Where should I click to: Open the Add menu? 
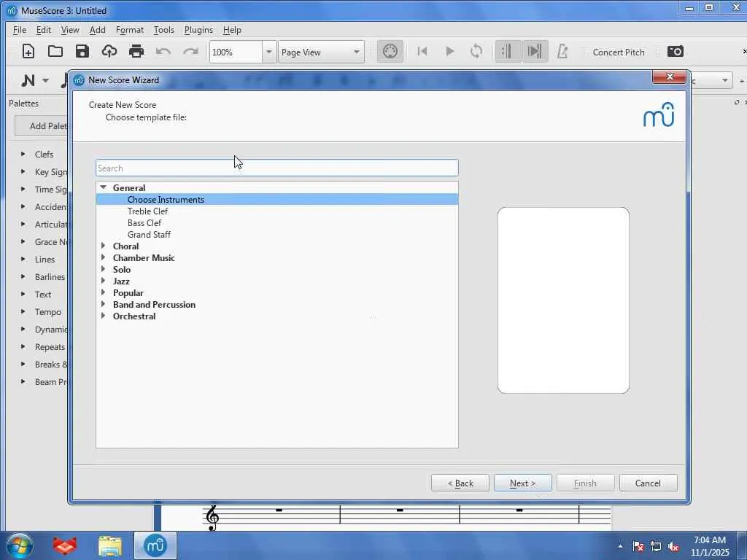tap(97, 29)
